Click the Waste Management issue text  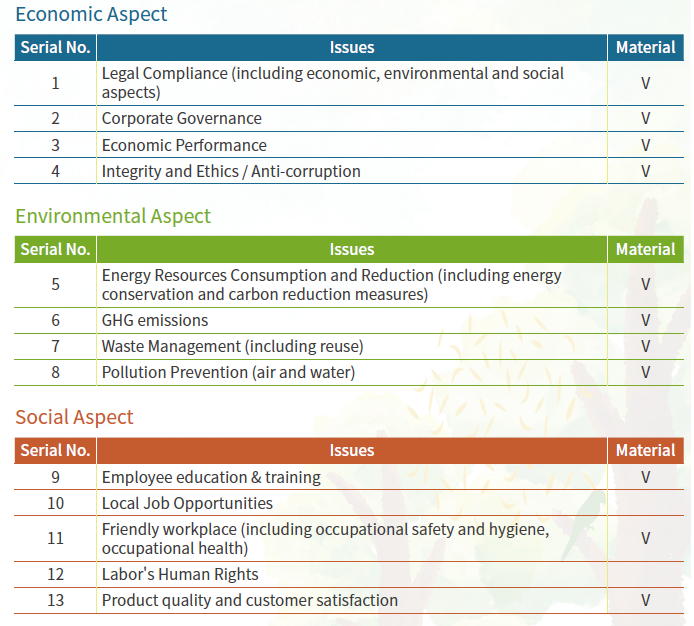pos(232,346)
